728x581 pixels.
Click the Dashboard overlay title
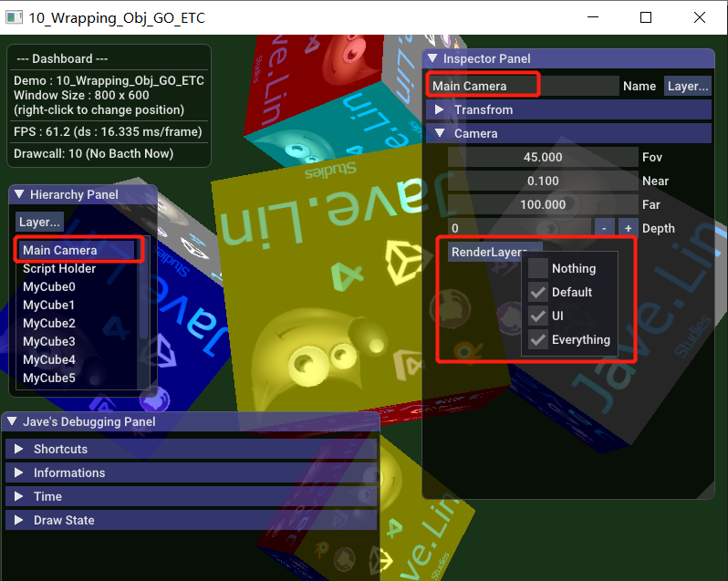pos(62,59)
